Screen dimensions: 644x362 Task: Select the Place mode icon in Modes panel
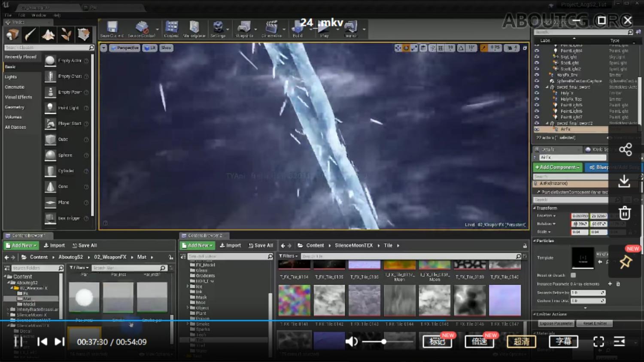12,34
